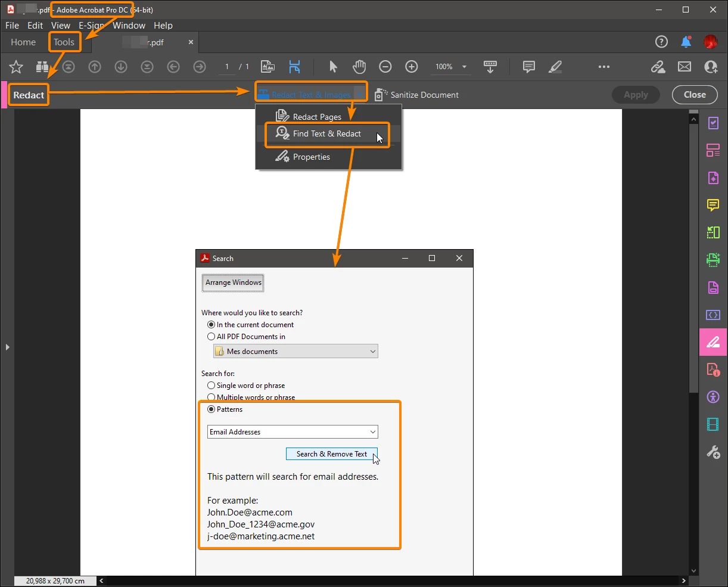This screenshot has height=587, width=728.
Task: Activate the Hand pan tool
Action: pyautogui.click(x=359, y=67)
